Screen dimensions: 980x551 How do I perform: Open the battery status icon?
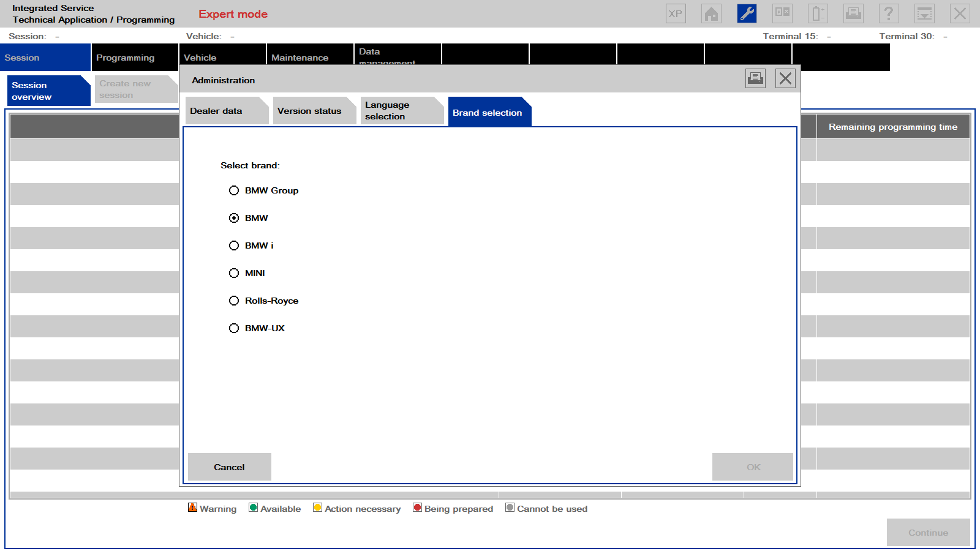click(x=818, y=13)
